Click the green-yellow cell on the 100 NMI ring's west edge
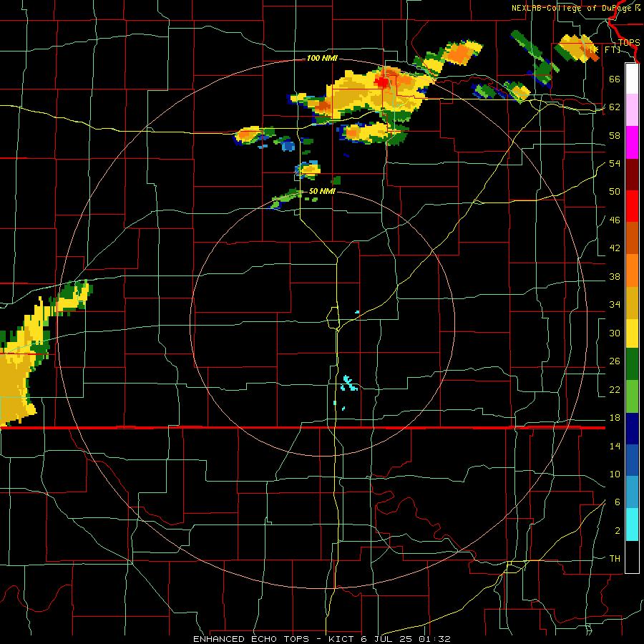This screenshot has height=644, width=644. [x=74, y=298]
